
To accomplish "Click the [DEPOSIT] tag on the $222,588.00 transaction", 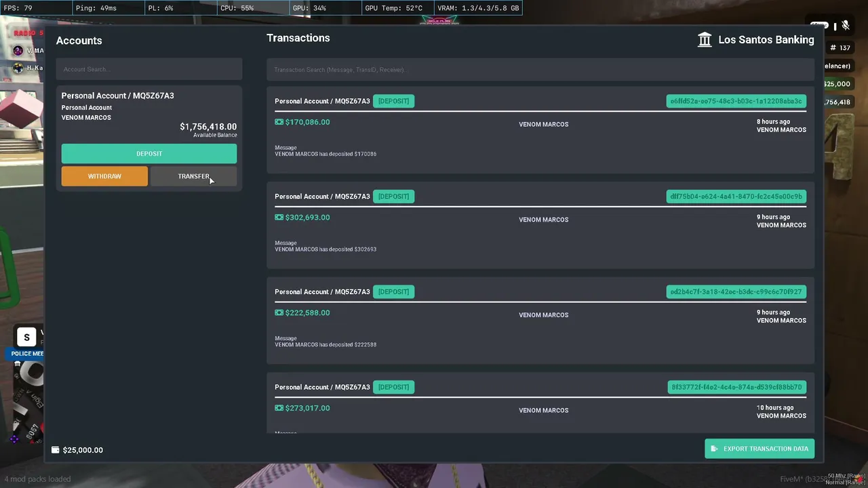I will click(x=393, y=292).
